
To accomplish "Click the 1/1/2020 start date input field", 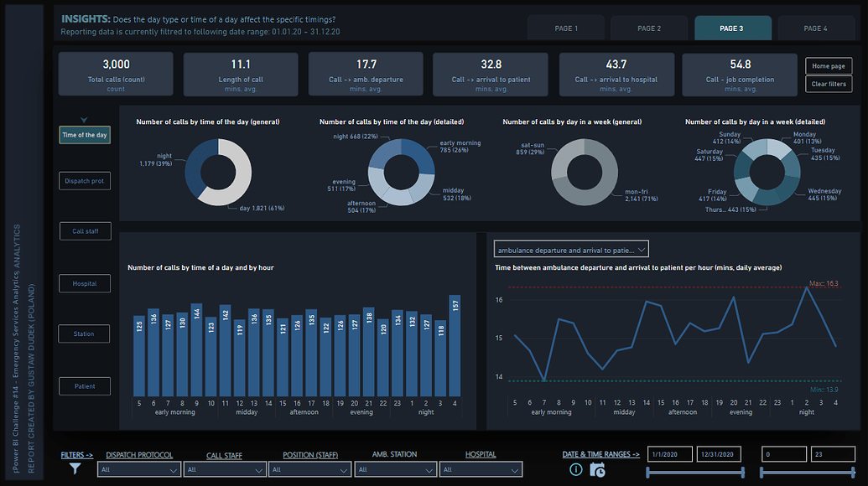I will click(669, 453).
